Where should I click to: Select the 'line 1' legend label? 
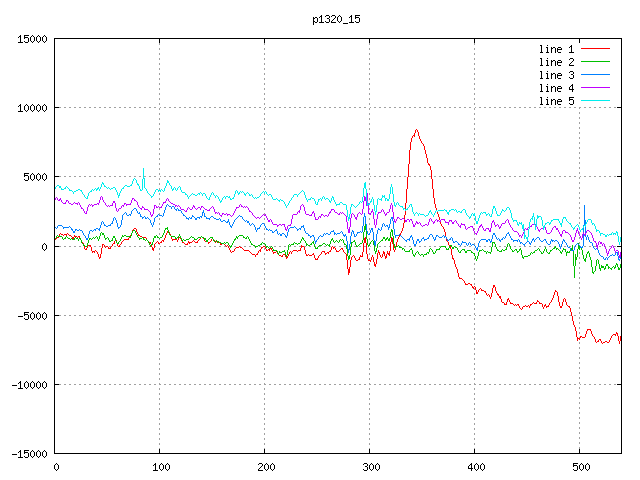coord(556,49)
